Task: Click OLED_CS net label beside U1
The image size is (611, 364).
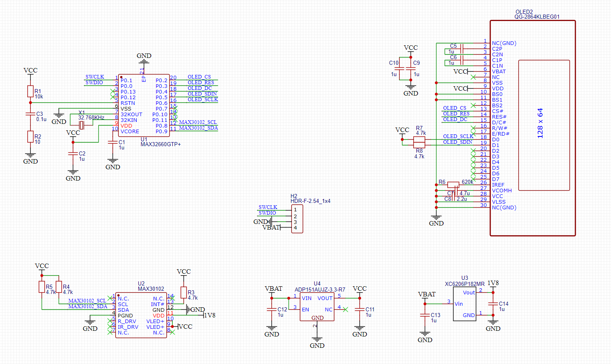Action: 199,77
